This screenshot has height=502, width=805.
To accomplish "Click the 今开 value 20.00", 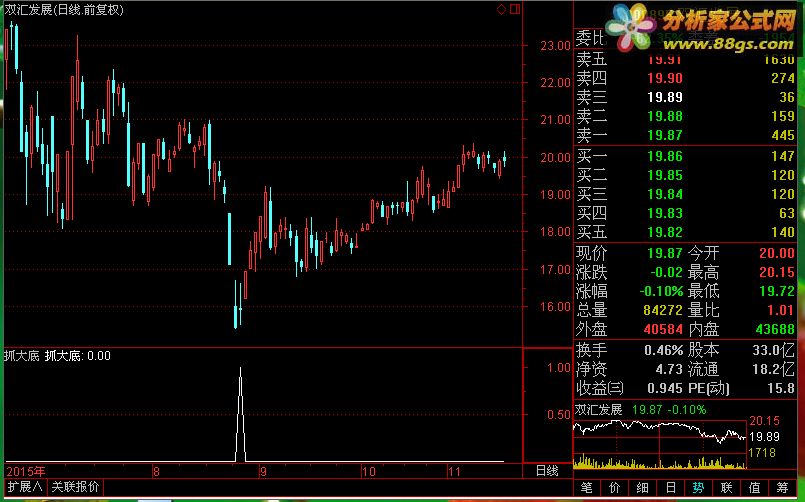I will [x=777, y=253].
